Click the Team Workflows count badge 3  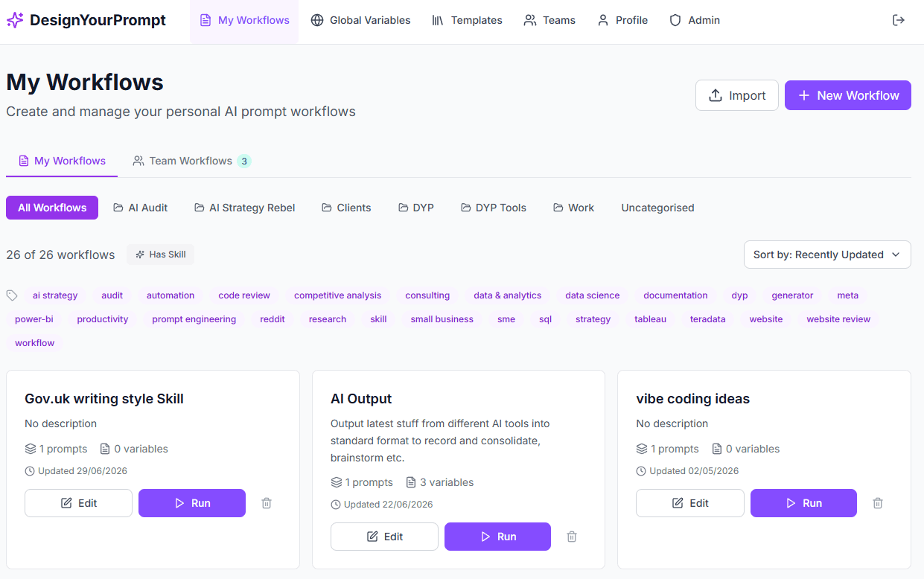pyautogui.click(x=244, y=161)
